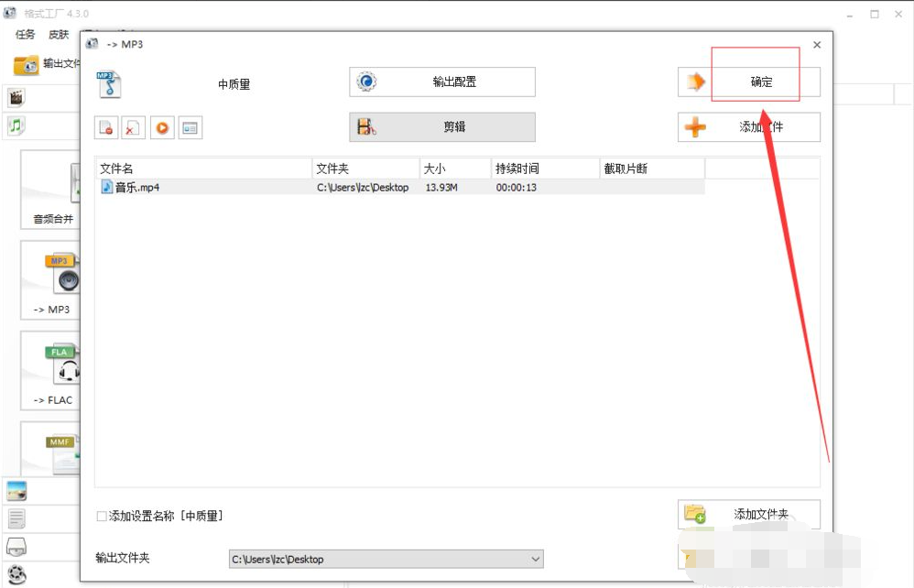The width and height of the screenshot is (914, 588).
Task: Select the 音乐.mp4 file row
Action: [400, 187]
